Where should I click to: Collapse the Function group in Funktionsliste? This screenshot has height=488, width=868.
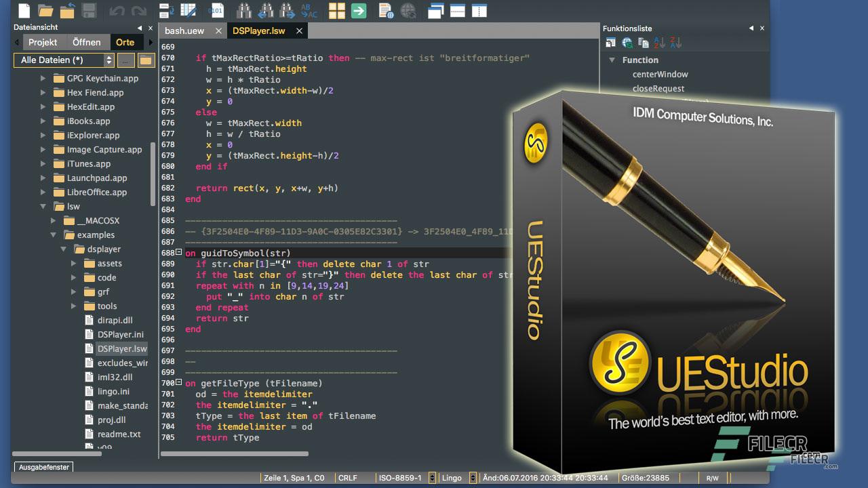(613, 60)
